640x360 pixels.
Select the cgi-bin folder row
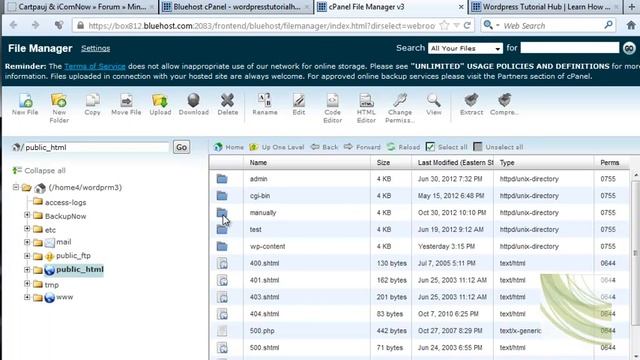point(419,196)
